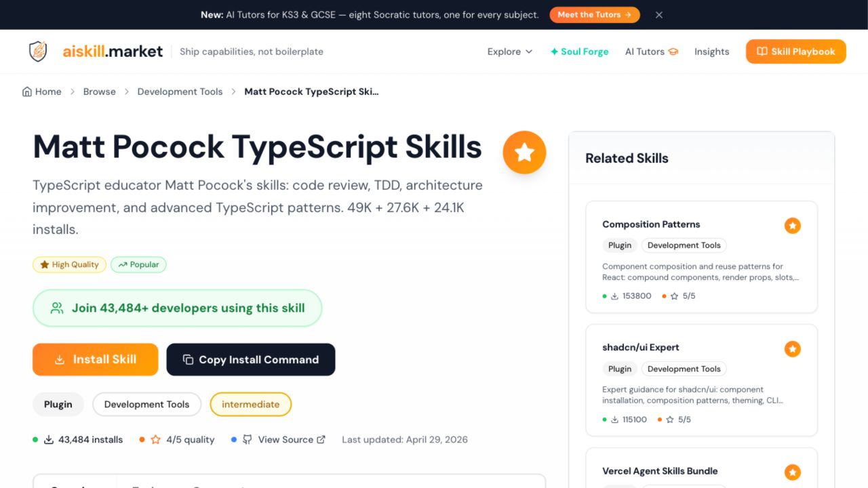The height and width of the screenshot is (488, 868).
Task: Open the AI Tutors menu item
Action: (651, 52)
